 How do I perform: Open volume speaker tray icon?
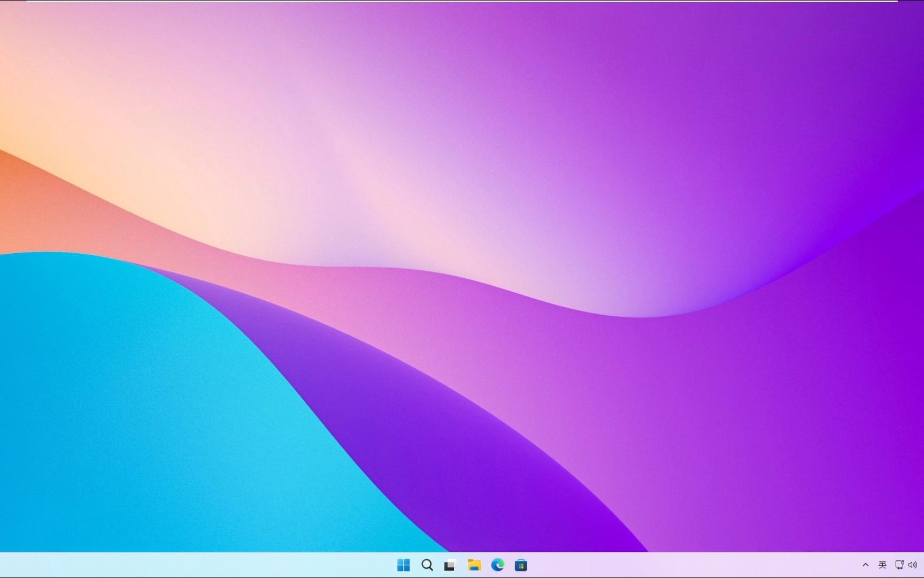tap(913, 565)
